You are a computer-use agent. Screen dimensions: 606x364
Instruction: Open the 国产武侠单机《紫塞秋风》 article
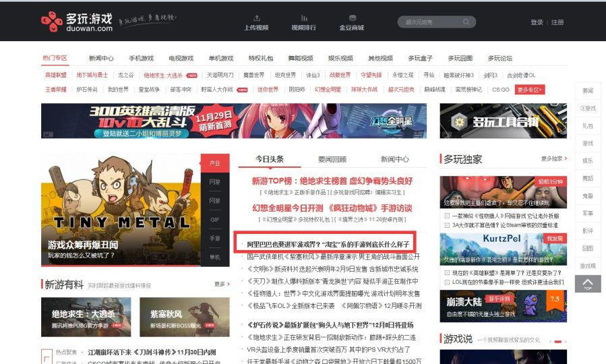(x=333, y=257)
